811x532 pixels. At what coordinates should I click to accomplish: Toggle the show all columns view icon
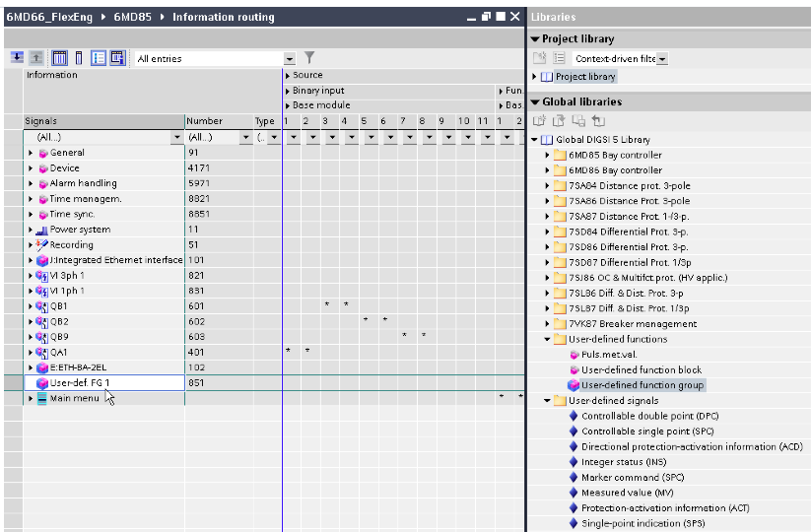[x=59, y=58]
